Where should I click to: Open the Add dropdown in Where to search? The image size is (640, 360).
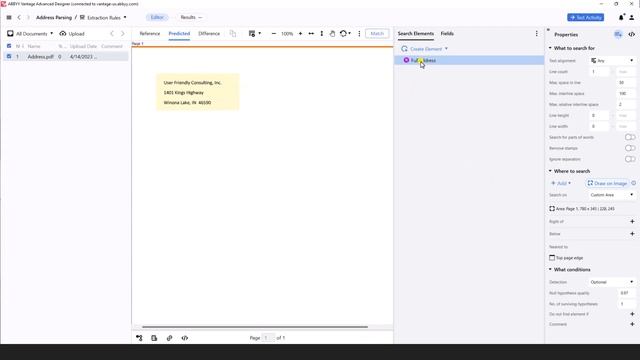(x=561, y=183)
